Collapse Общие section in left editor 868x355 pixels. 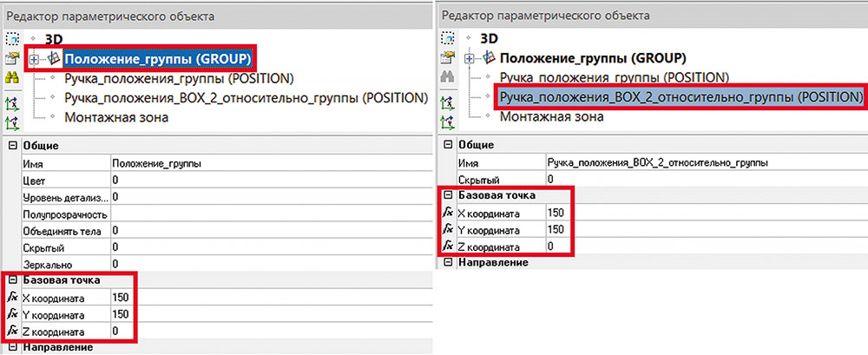coord(12,147)
